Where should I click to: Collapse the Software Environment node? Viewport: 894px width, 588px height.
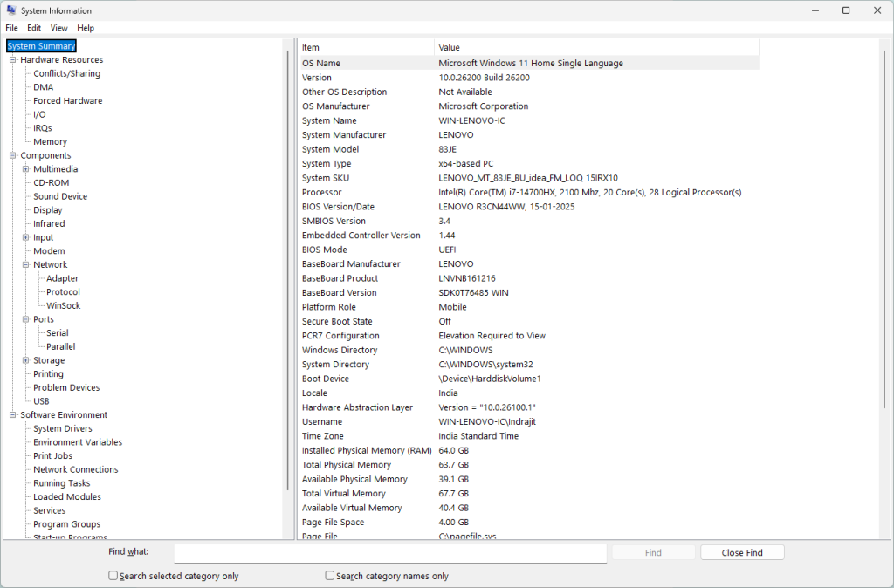click(x=12, y=415)
